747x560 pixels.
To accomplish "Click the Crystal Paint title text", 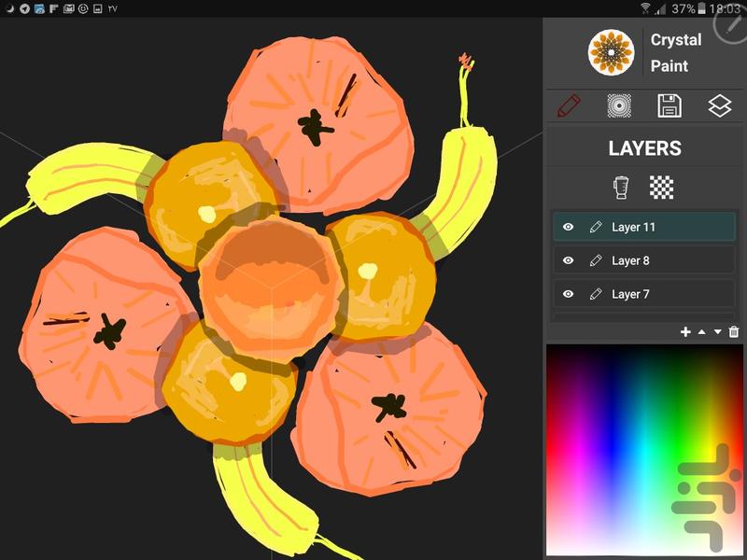I will [x=675, y=52].
